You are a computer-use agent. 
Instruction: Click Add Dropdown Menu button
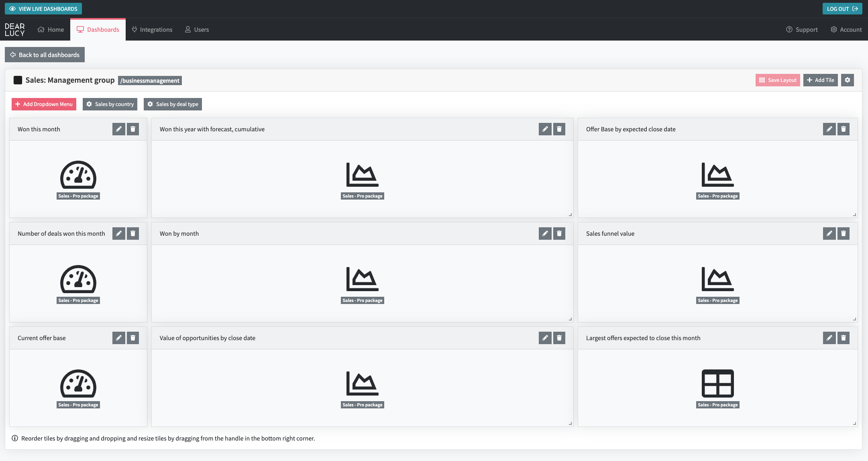click(x=44, y=104)
